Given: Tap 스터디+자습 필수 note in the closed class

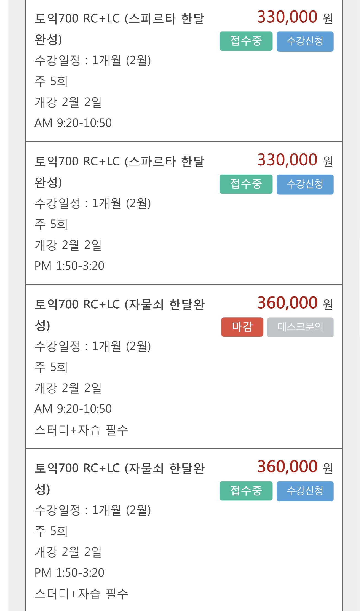Looking at the screenshot, I should 81,430.
